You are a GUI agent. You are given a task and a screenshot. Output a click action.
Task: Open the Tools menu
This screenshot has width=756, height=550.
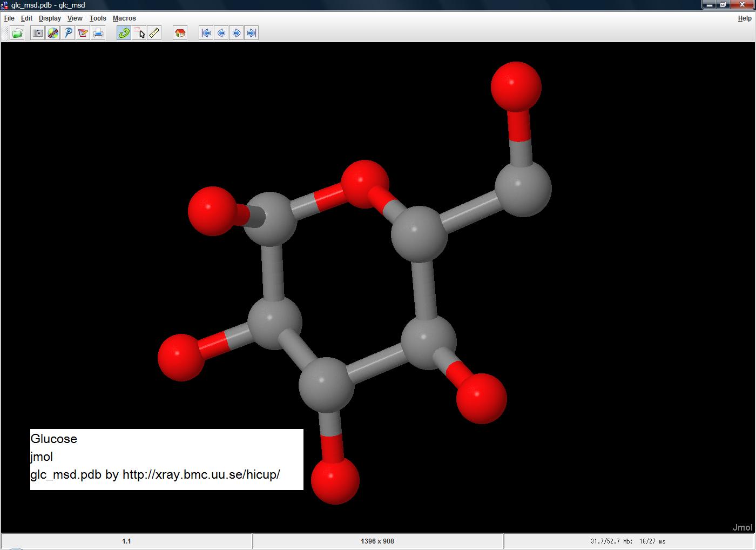pos(98,18)
